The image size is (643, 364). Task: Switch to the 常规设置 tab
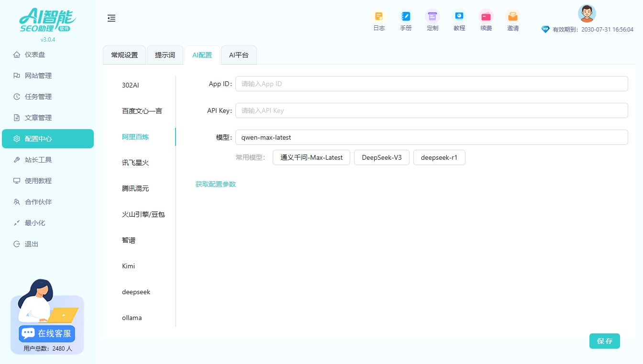tap(124, 55)
